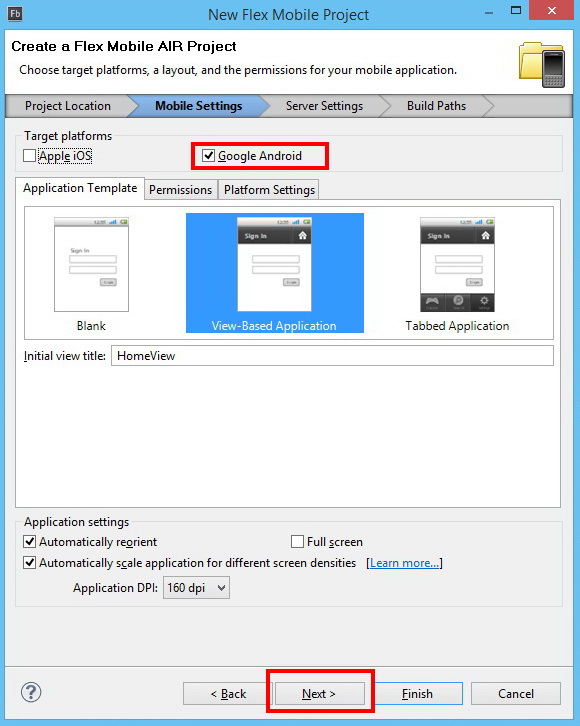Open the Application DPI dropdown
This screenshot has width=580, height=726.
coord(196,588)
